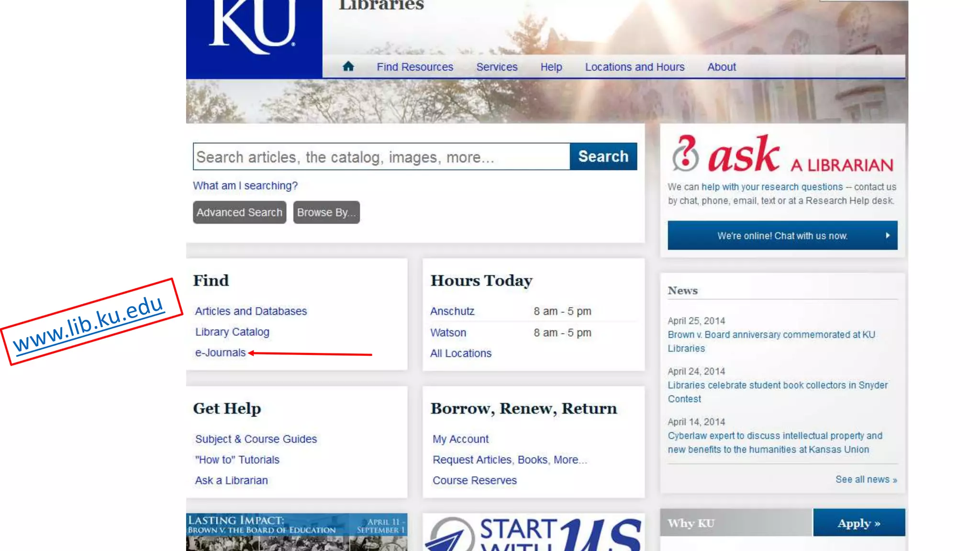Screen dimensions: 980x551
Task: Open Lasting Impact exhibit thumbnail
Action: tap(296, 532)
